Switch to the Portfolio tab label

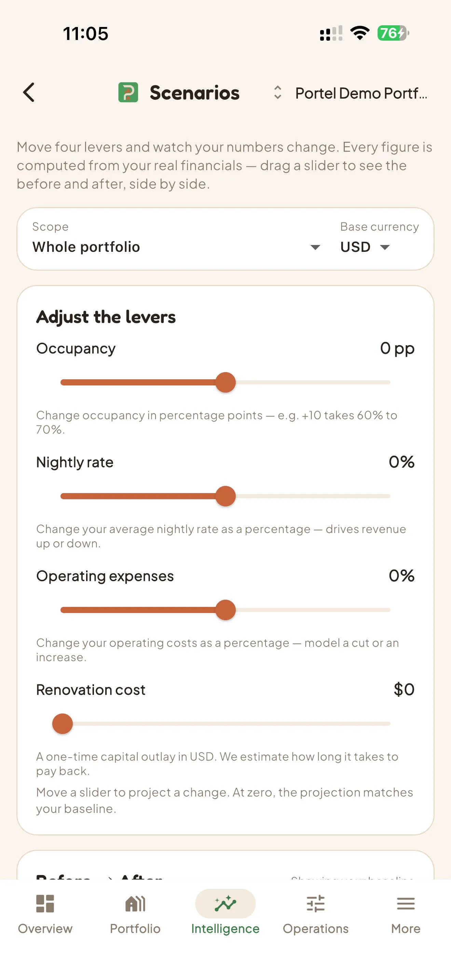[135, 928]
